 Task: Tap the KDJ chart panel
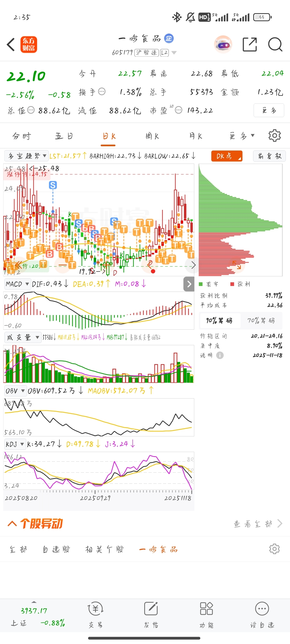coord(99,471)
